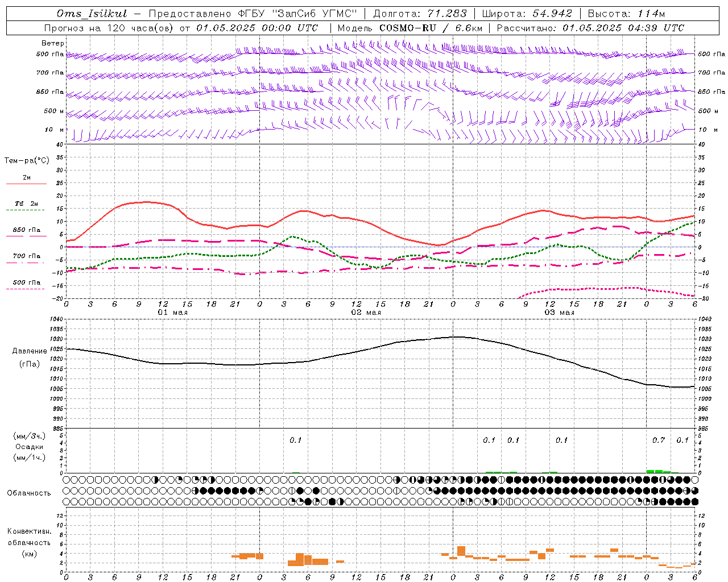Click the elevation text Высота: 114м

coord(626,14)
